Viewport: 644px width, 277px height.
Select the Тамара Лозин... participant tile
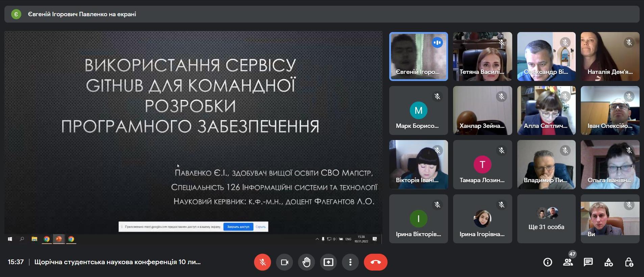point(482,165)
